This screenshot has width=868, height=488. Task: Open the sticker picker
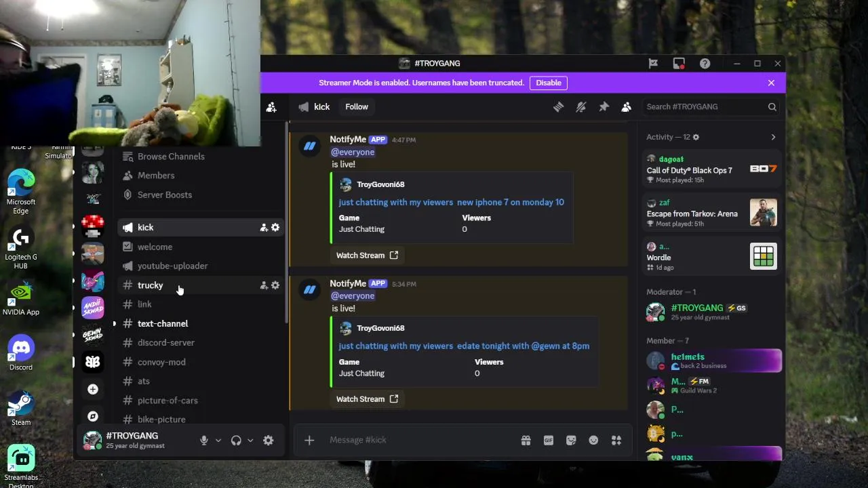click(x=571, y=441)
